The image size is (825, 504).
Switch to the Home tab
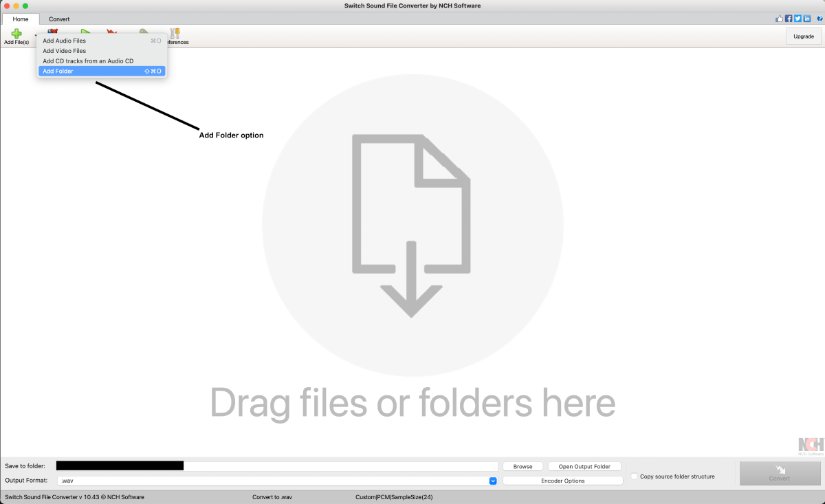[x=21, y=19]
